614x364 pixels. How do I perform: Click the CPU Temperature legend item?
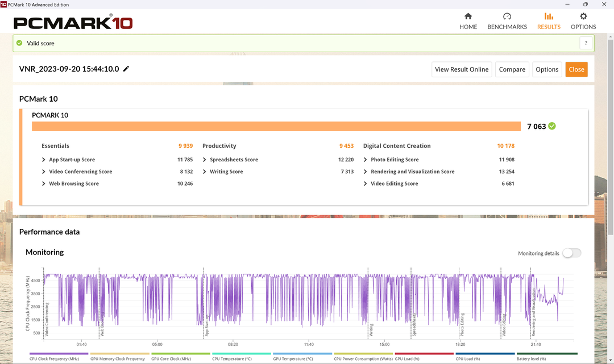[x=231, y=358]
